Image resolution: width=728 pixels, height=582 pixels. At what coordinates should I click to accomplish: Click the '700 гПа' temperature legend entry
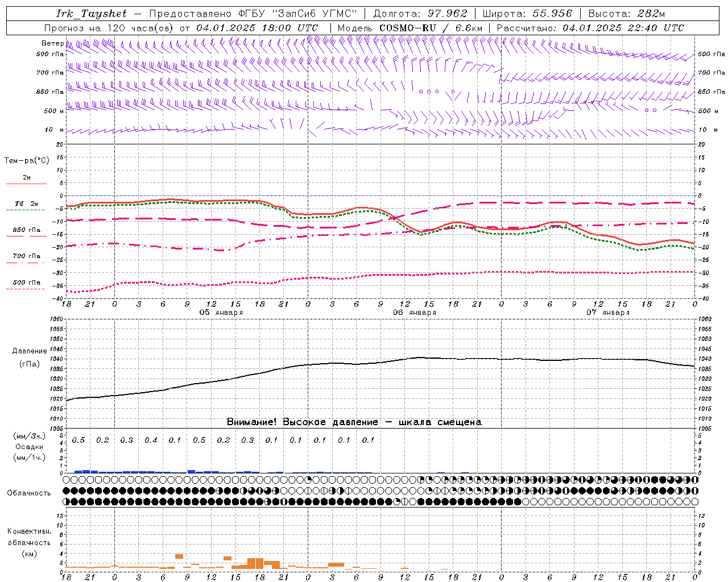click(27, 256)
